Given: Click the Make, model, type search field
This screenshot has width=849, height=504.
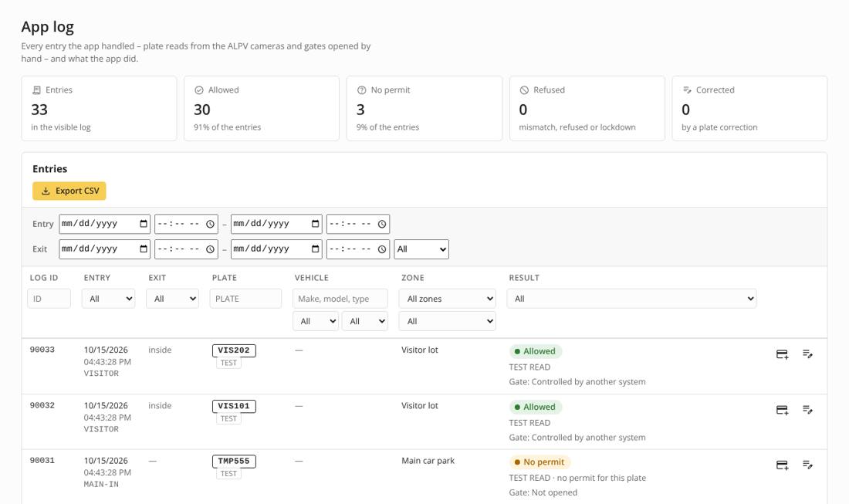Looking at the screenshot, I should (340, 299).
